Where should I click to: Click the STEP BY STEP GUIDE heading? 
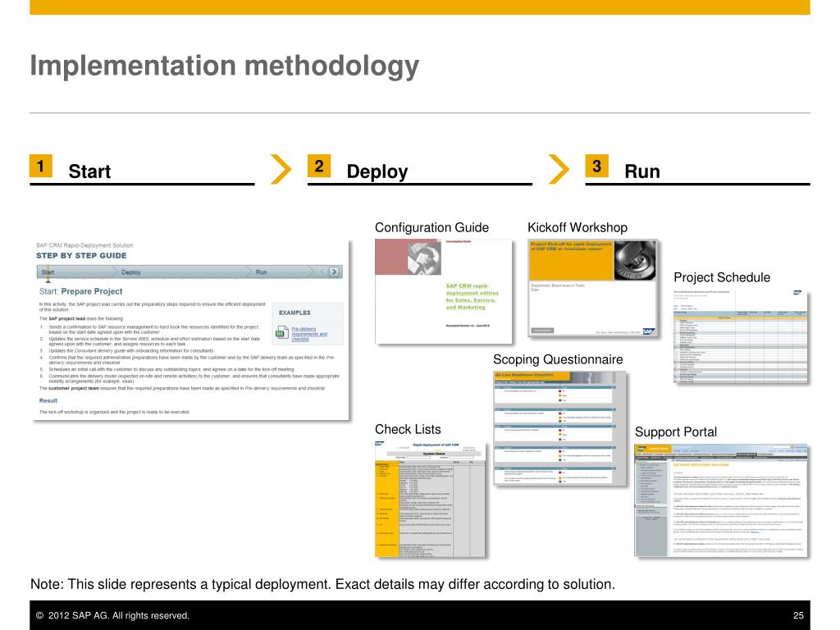[x=81, y=256]
